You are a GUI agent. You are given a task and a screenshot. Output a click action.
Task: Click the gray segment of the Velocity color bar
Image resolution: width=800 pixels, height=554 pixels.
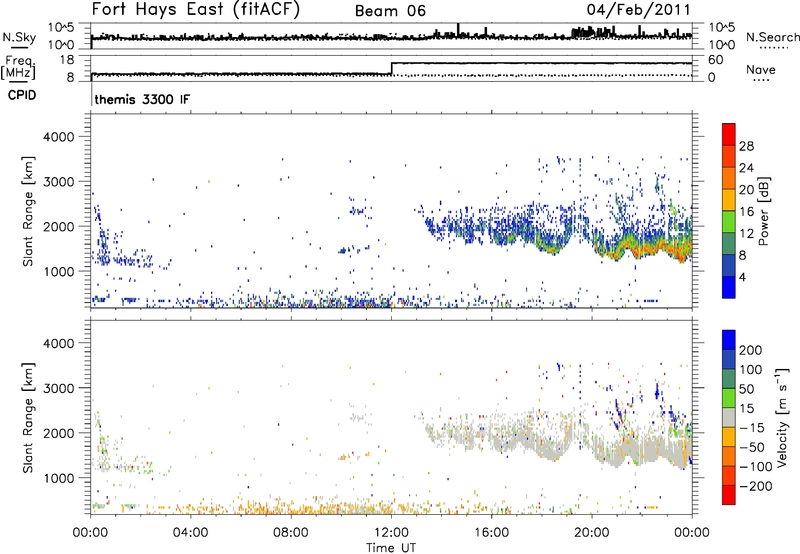[729, 417]
